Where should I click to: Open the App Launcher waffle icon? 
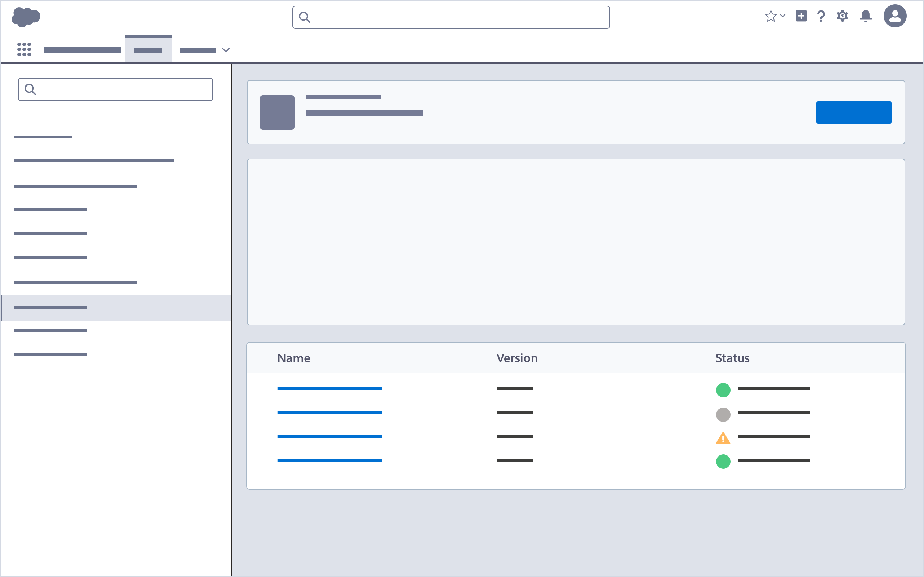coord(24,49)
